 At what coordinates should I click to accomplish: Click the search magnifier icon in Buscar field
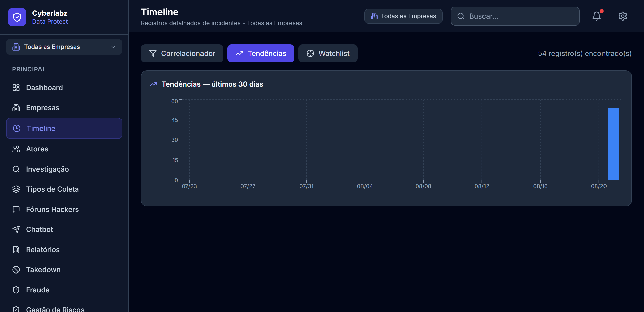pyautogui.click(x=461, y=16)
